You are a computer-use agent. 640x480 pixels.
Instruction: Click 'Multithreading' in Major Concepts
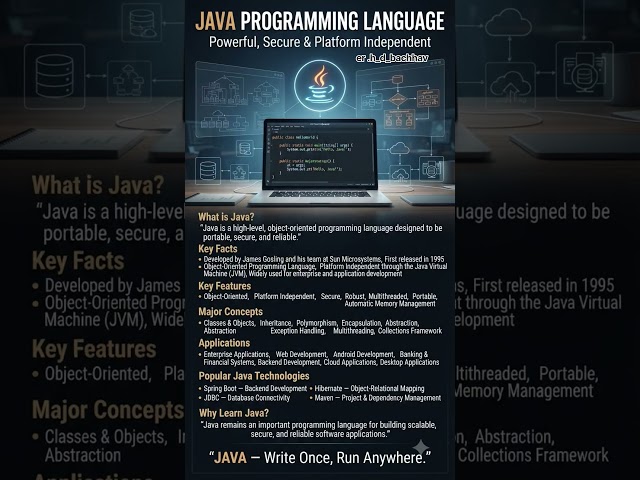[354, 331]
